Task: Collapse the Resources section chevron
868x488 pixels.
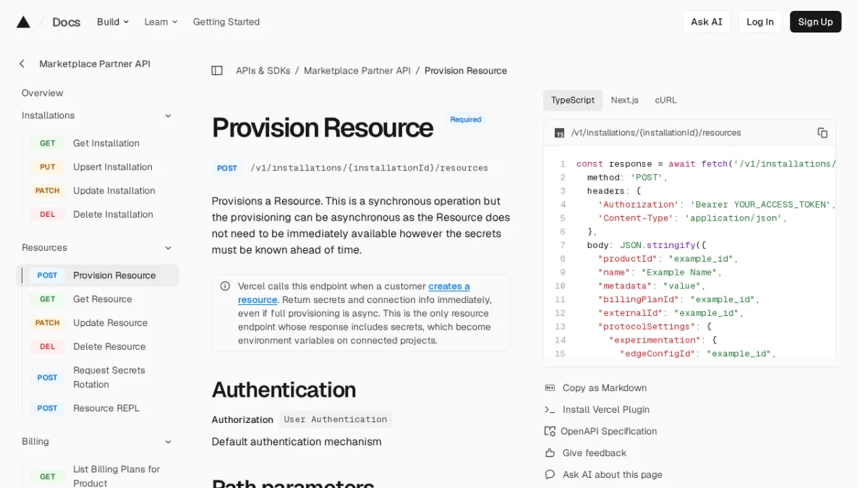Action: point(168,248)
